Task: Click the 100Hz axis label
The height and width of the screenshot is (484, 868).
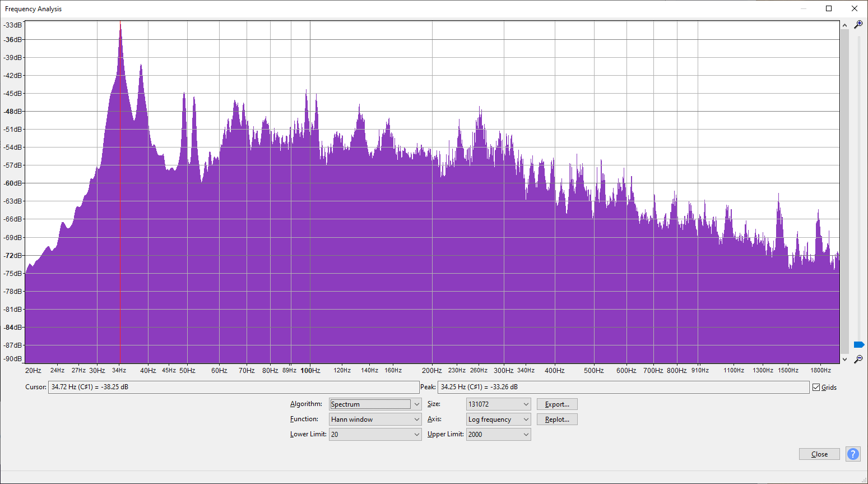Action: 310,371
